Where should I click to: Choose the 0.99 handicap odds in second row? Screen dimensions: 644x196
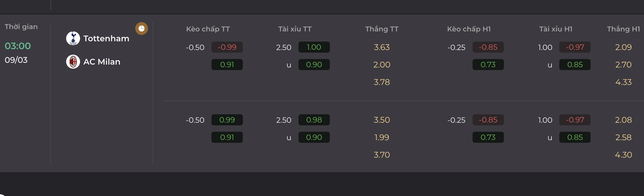pos(227,120)
